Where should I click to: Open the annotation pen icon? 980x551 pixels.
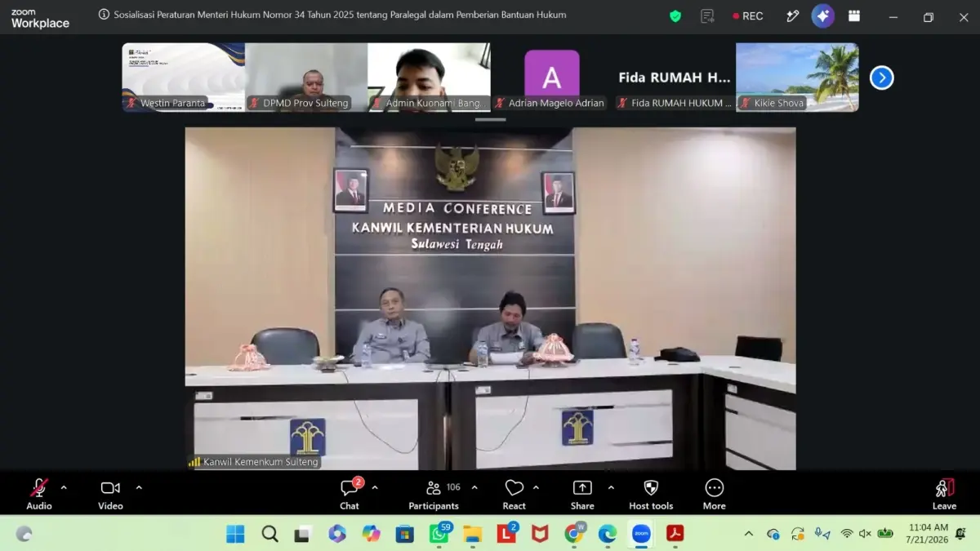[x=792, y=16]
